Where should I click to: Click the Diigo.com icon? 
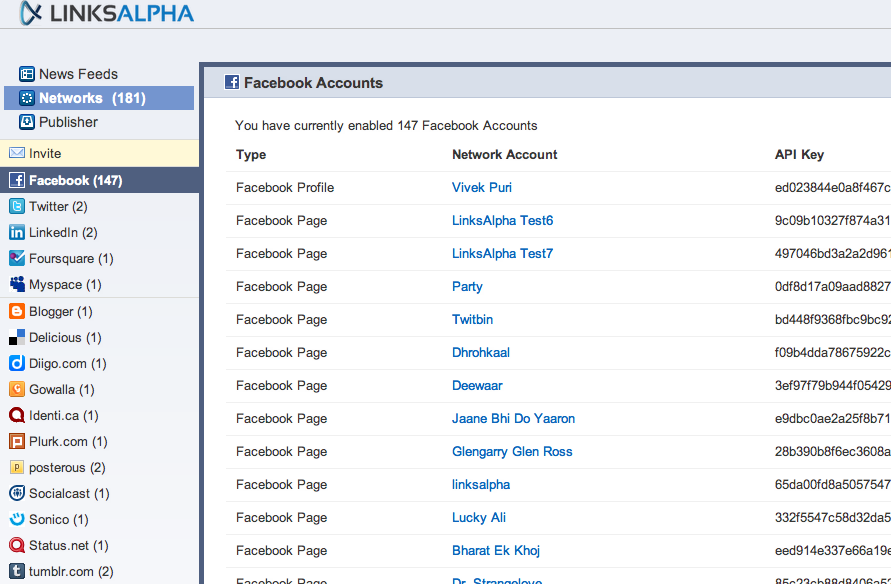(17, 363)
